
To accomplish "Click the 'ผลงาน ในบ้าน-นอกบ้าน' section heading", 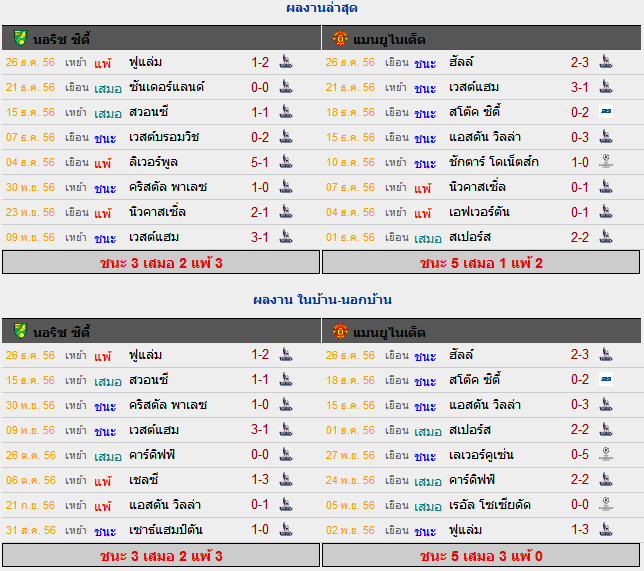I will [322, 299].
